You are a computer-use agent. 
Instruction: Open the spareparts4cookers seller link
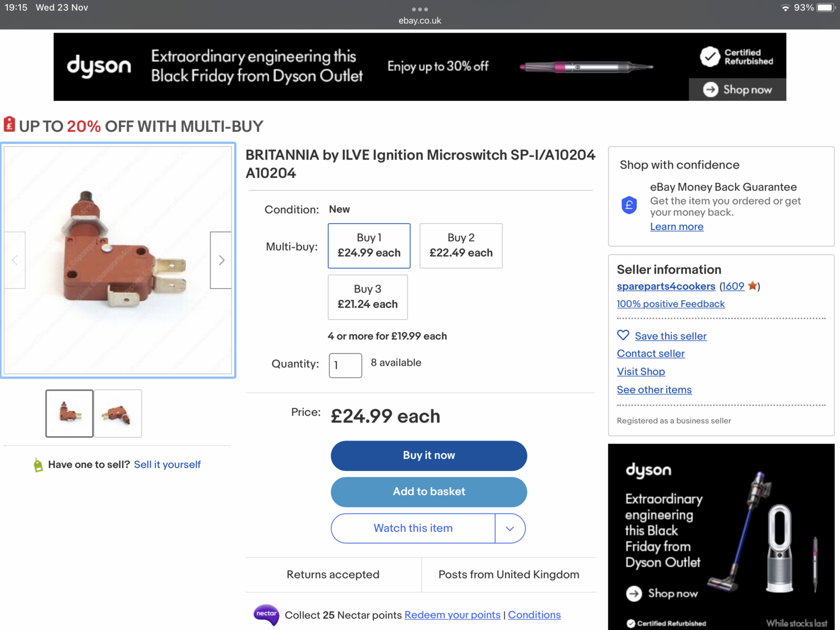point(666,286)
